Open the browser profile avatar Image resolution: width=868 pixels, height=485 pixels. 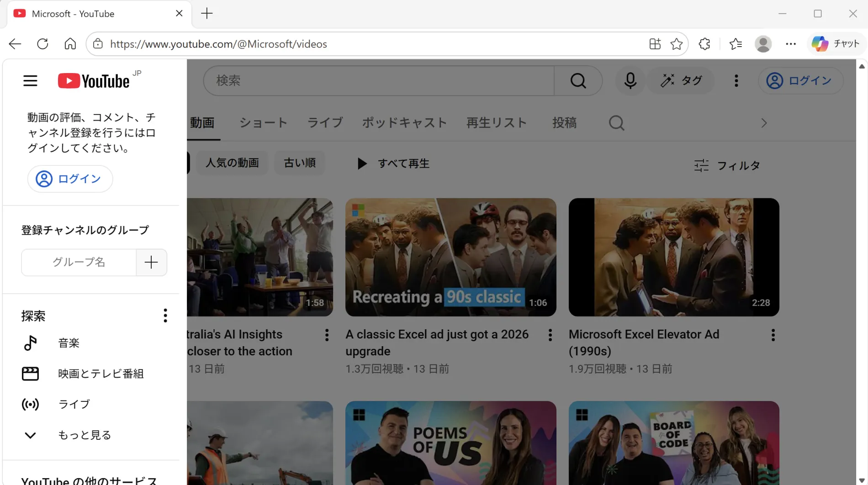[763, 44]
